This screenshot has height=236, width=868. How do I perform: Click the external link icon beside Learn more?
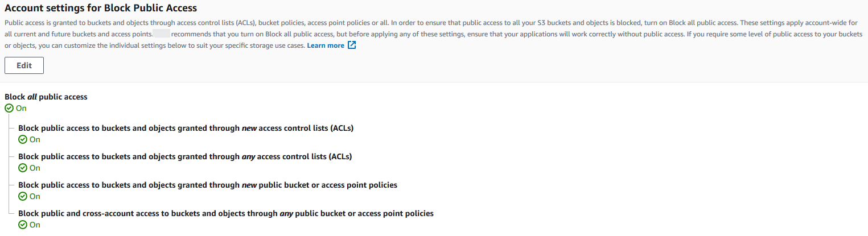coord(352,45)
